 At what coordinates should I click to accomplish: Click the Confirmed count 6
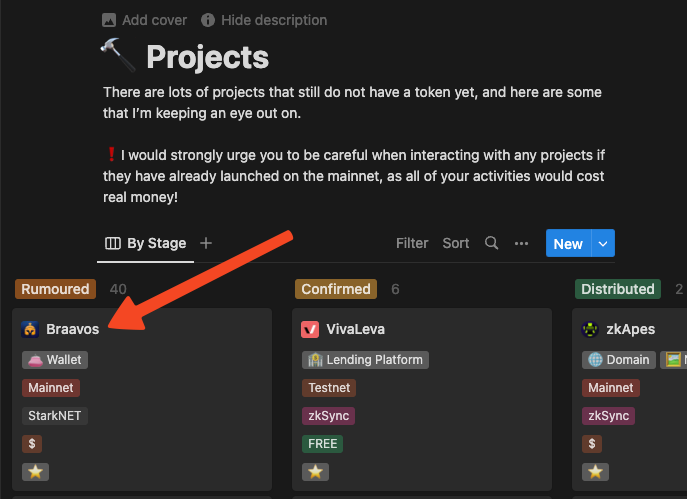pyautogui.click(x=395, y=289)
